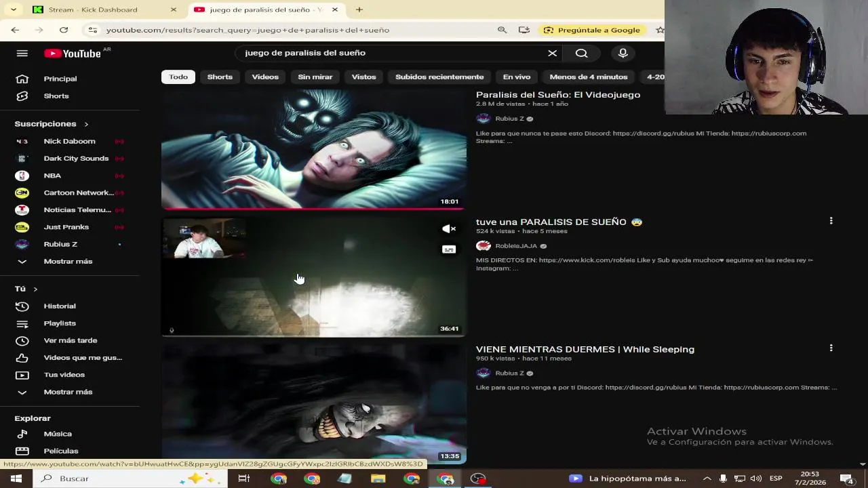868x488 pixels.
Task: Toggle subtitles on the video preview
Action: click(x=449, y=249)
